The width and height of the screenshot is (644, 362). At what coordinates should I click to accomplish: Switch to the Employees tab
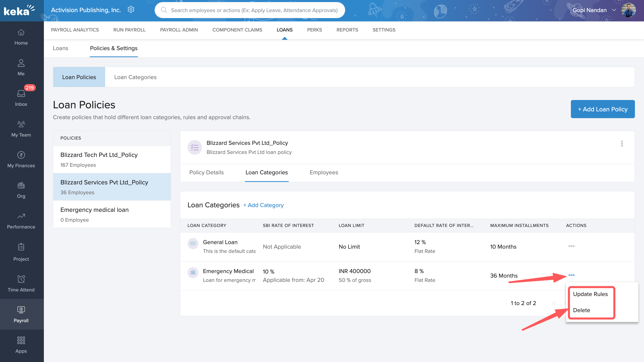point(324,173)
